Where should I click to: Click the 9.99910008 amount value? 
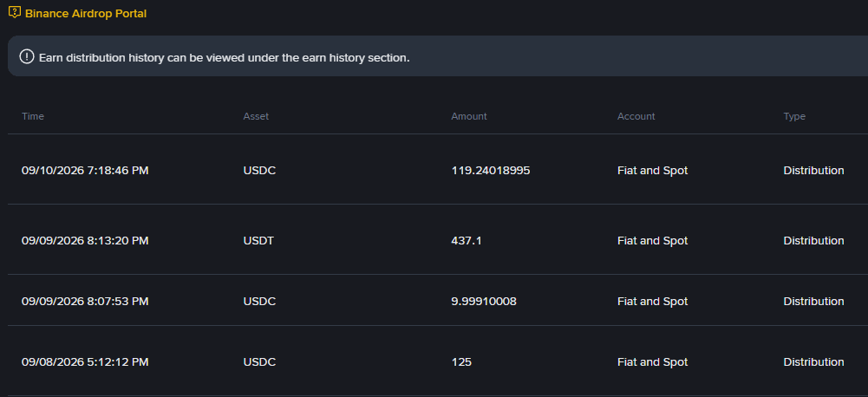484,301
